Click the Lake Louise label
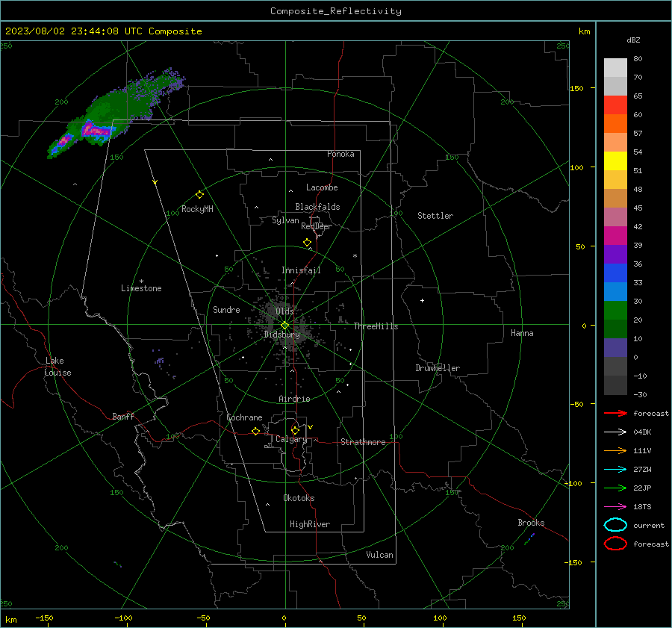This screenshot has height=628, width=672. 57,367
